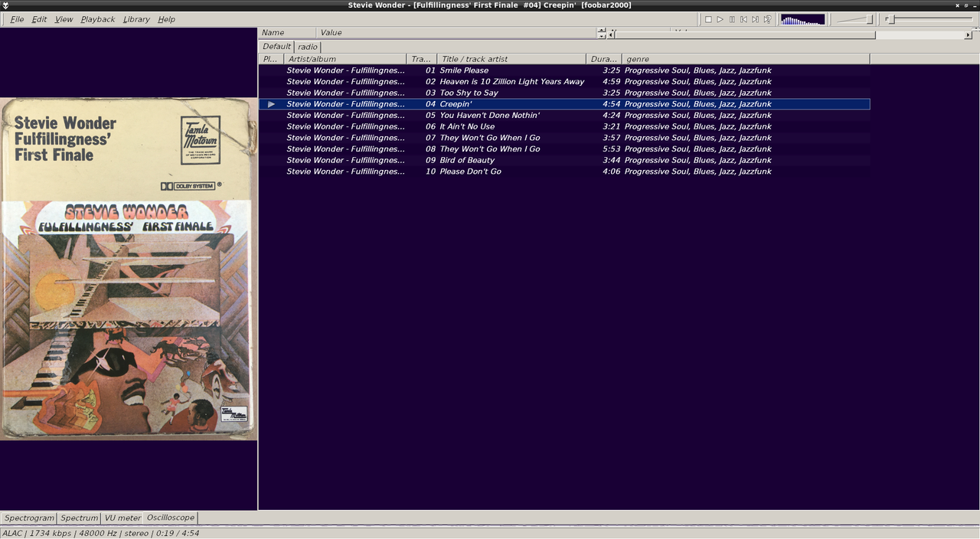Select track 01 Smile Please

coord(564,70)
